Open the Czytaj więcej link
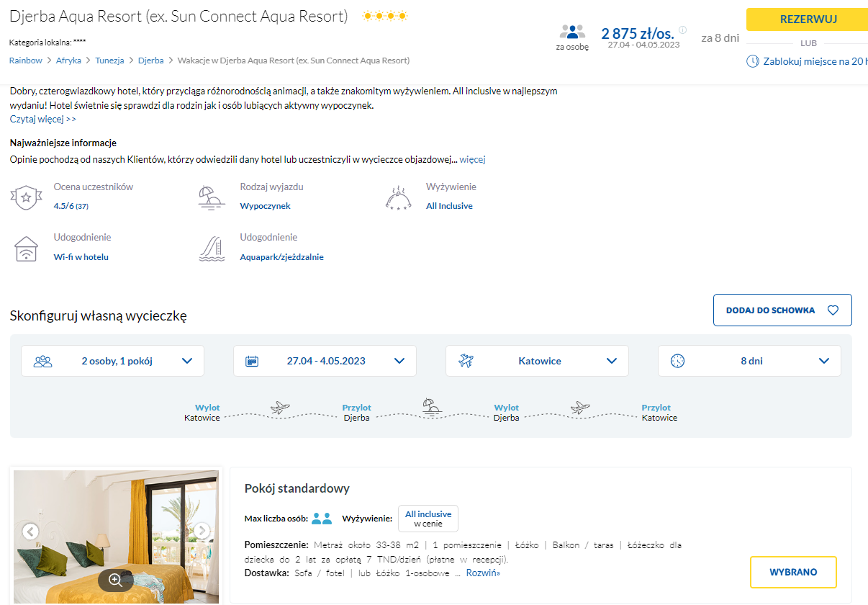This screenshot has height=605, width=868. coord(42,119)
